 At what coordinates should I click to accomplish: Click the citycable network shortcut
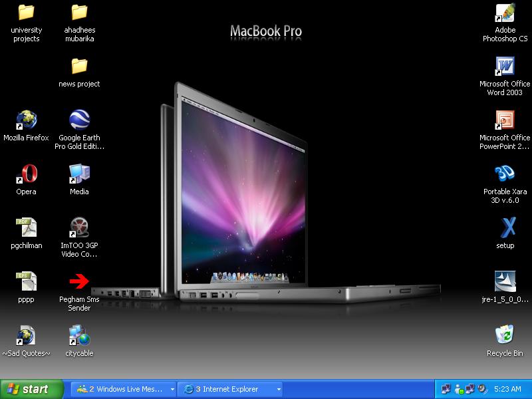(79, 336)
